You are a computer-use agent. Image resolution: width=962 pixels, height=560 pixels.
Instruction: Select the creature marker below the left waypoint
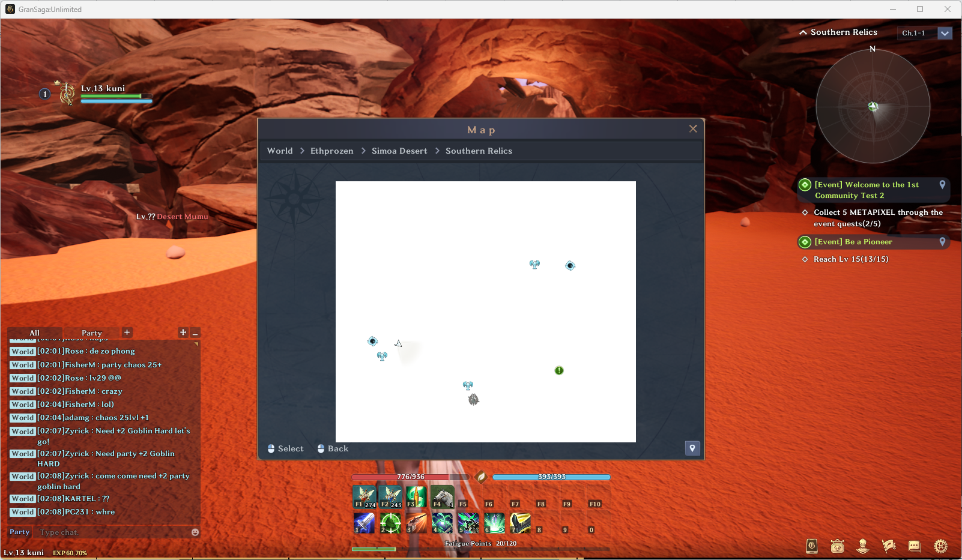(x=382, y=356)
